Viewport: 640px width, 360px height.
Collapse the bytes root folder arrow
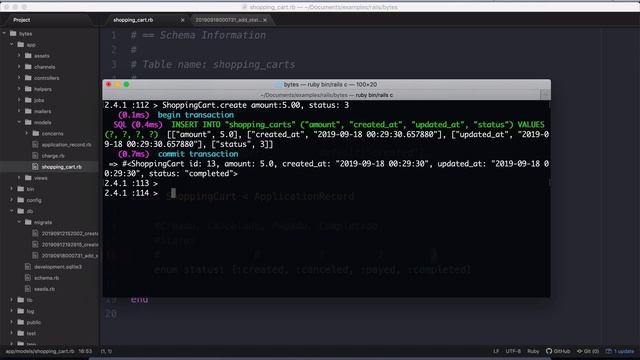[x=4, y=33]
